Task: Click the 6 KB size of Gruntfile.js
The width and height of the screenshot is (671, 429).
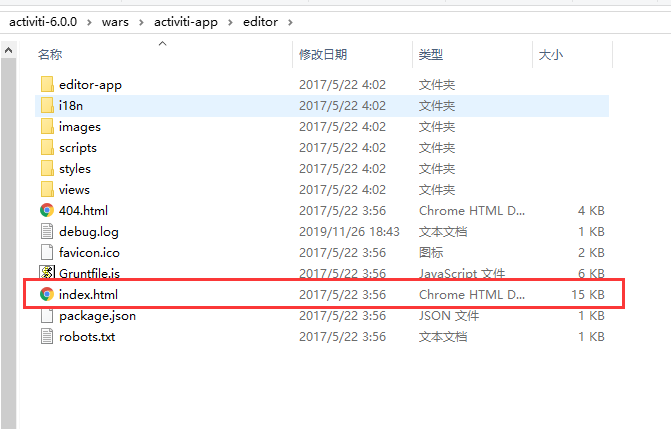Action: click(x=591, y=273)
